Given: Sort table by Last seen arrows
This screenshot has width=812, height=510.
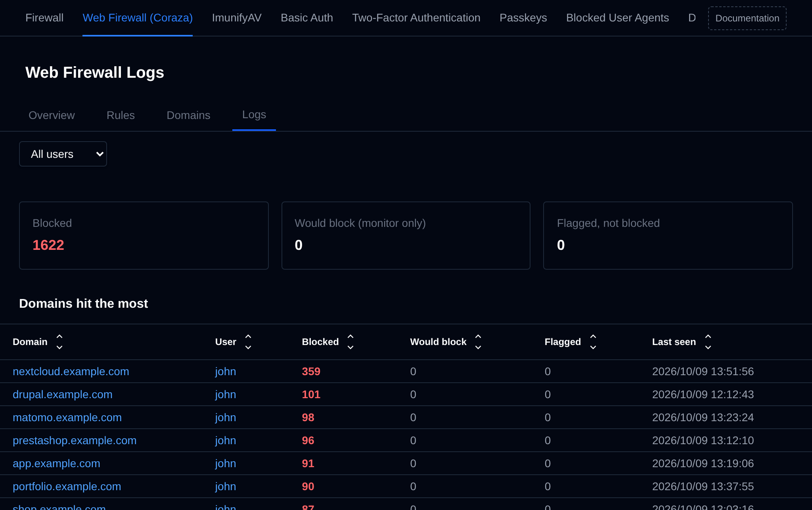Looking at the screenshot, I should point(708,342).
